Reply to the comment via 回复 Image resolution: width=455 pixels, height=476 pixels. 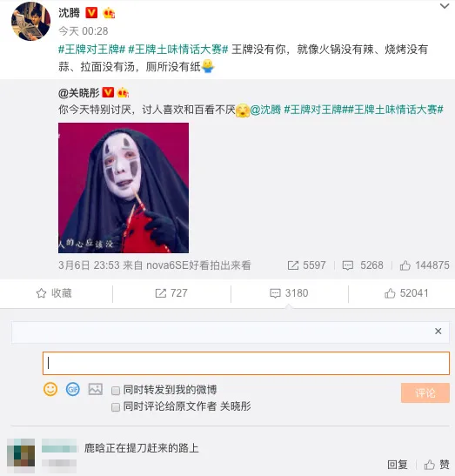pos(397,465)
